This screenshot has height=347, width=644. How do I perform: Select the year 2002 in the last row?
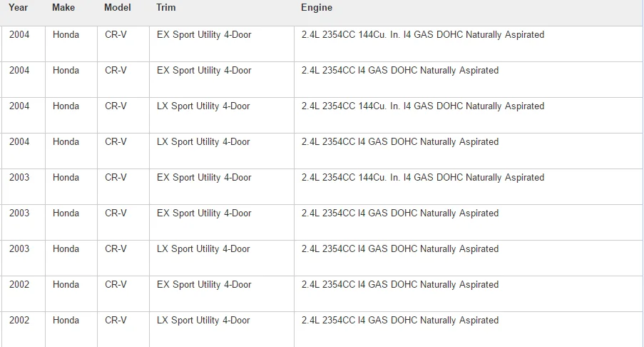pyautogui.click(x=19, y=321)
